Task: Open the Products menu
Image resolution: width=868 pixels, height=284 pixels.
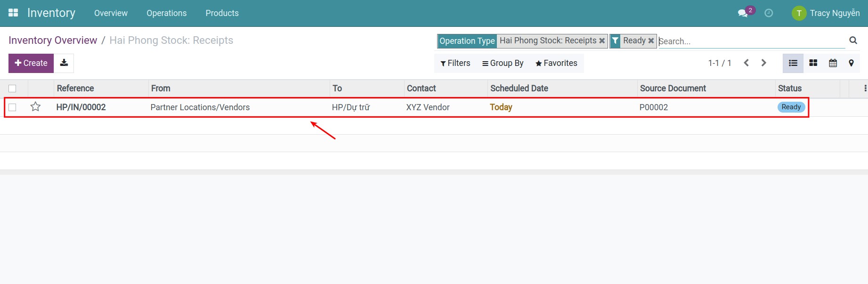Action: pos(222,13)
